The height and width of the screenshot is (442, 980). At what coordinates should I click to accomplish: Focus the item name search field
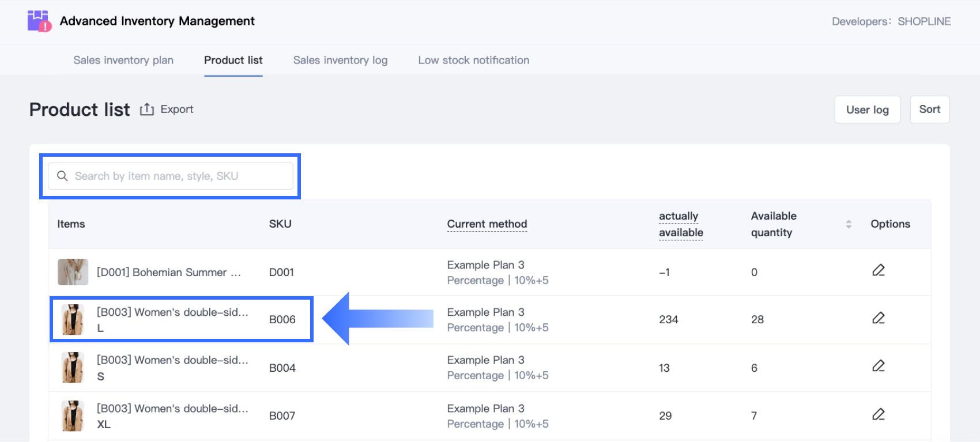(179, 176)
